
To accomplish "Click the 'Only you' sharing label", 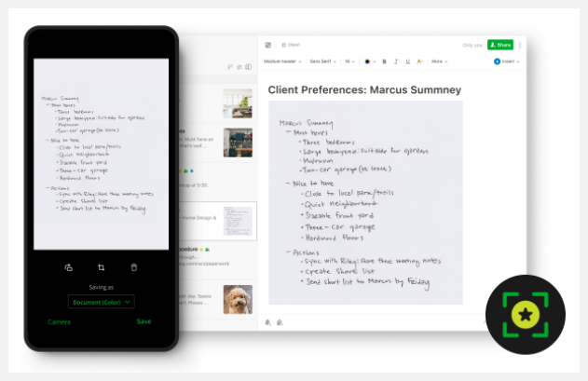I will [x=472, y=45].
